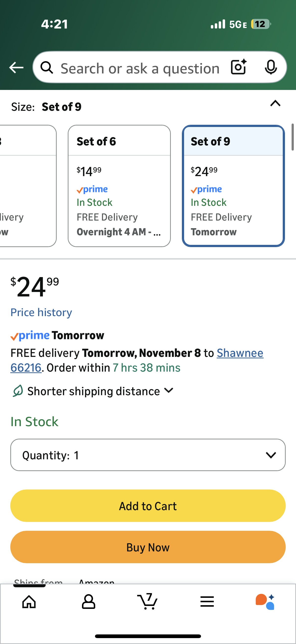Tap the back arrow icon

point(16,68)
